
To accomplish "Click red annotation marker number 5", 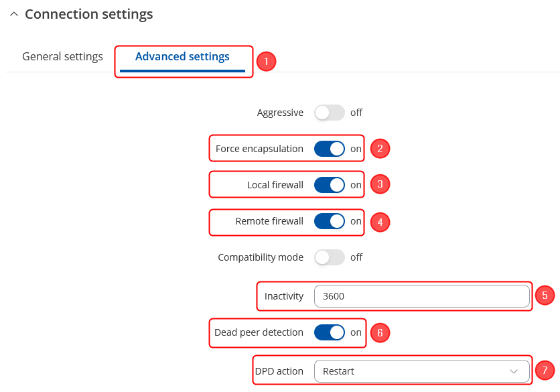I will [x=545, y=295].
